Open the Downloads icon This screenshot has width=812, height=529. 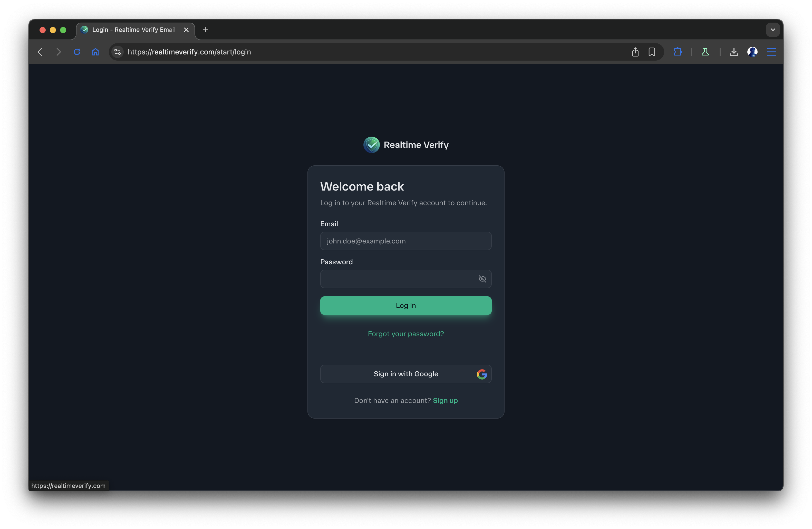[734, 52]
